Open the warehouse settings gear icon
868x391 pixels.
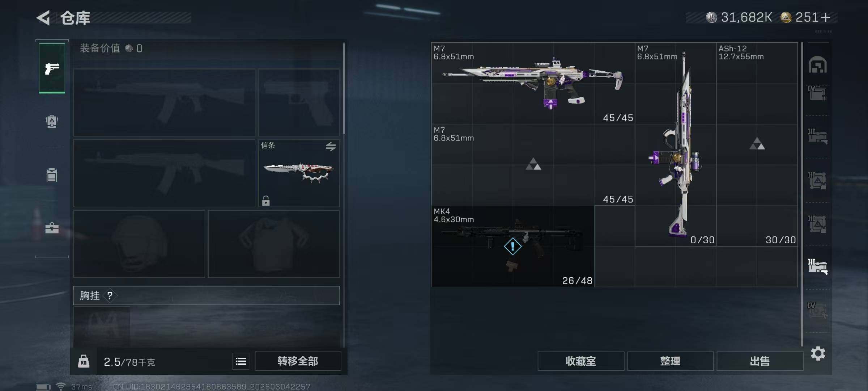818,353
